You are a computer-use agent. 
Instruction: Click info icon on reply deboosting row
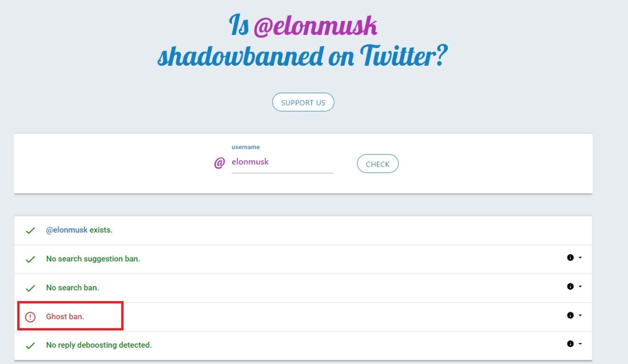pyautogui.click(x=570, y=344)
